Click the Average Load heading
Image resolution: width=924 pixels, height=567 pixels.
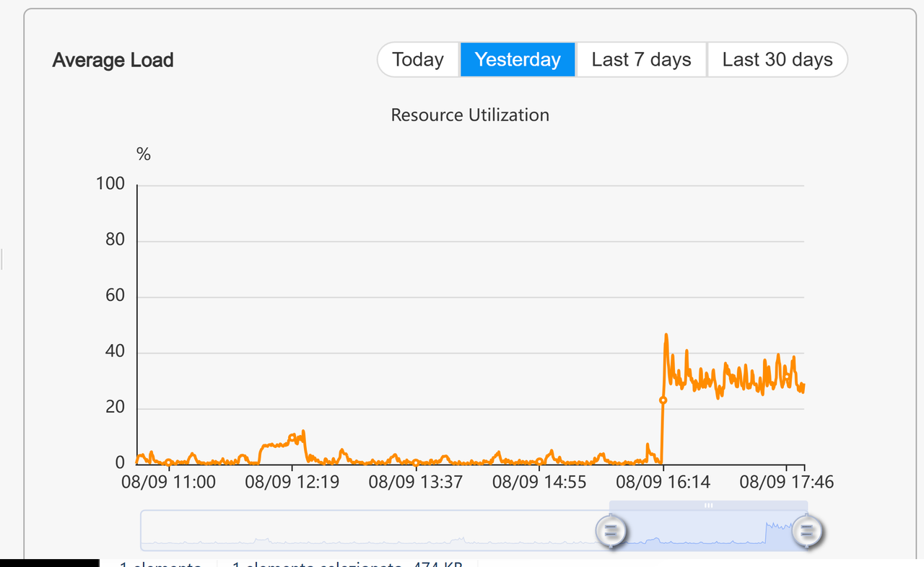[113, 60]
